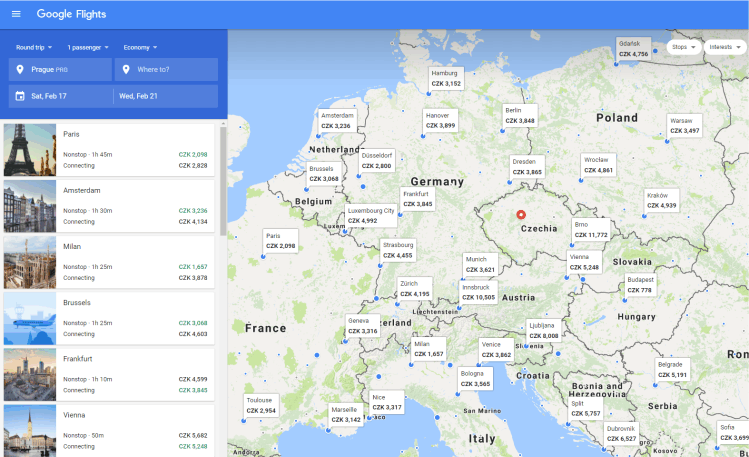Click the destination pin icon beside Where to?
The width and height of the screenshot is (749, 457).
point(126,70)
